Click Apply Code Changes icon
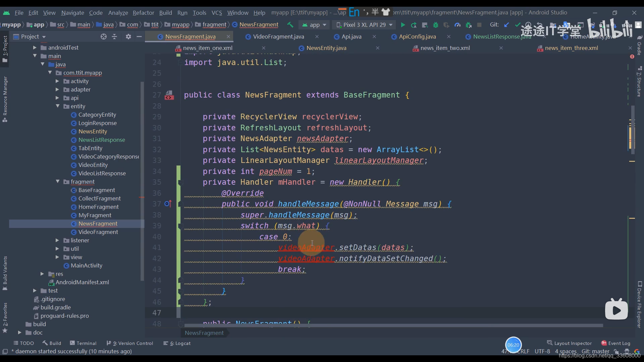This screenshot has height=362, width=644. click(425, 25)
